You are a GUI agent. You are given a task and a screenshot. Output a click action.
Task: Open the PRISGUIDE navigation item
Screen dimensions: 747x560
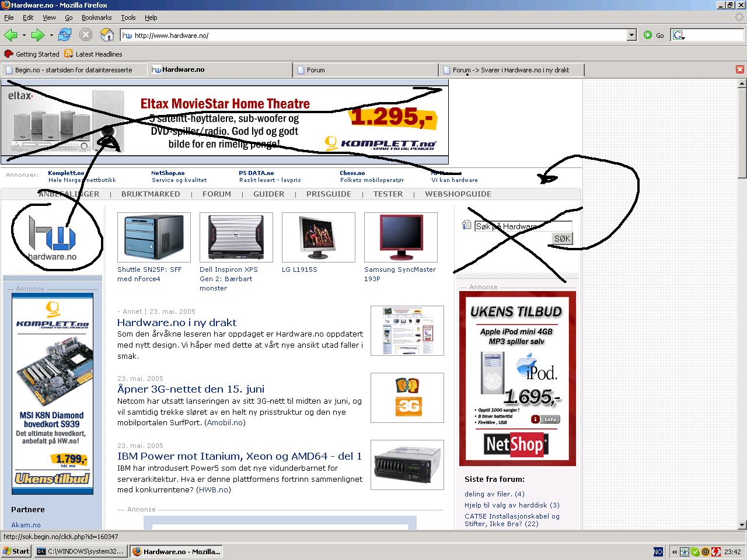point(329,194)
